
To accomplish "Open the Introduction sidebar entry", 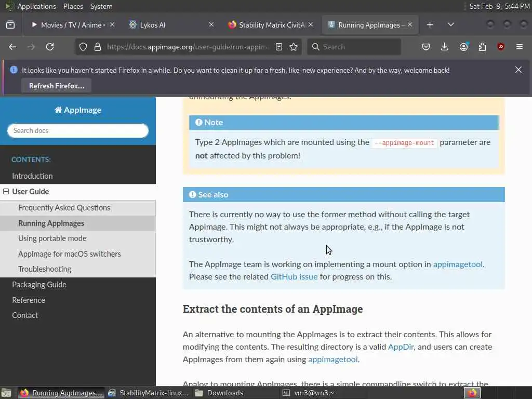I will 32,176.
